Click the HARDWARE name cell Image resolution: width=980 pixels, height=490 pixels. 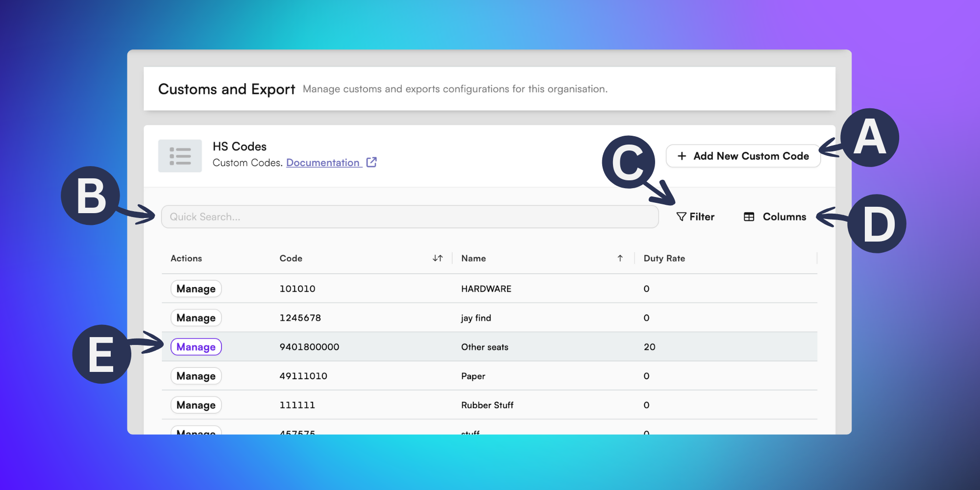click(x=486, y=289)
